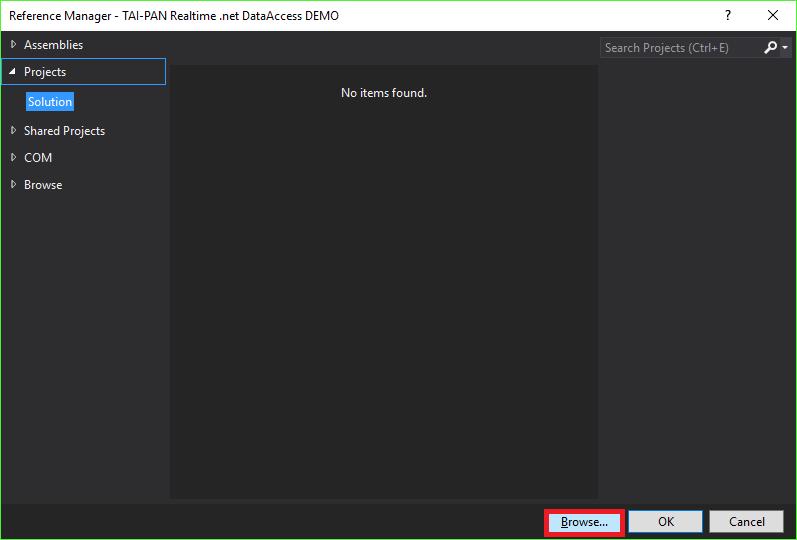Expand the Browse category arrow
797x540 pixels.
point(14,185)
